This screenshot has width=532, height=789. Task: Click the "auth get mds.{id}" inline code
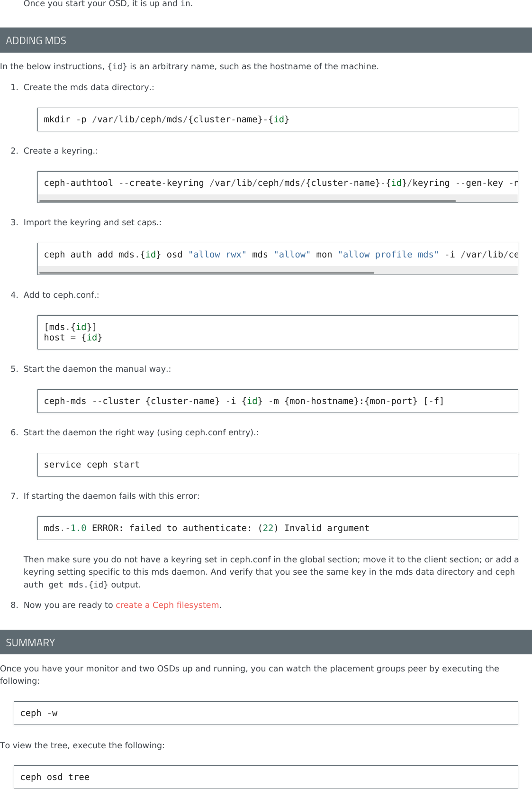coord(66,585)
